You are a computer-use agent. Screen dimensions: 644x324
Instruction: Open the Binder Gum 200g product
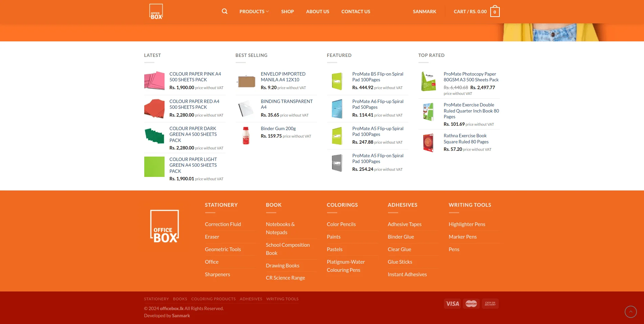[278, 129]
